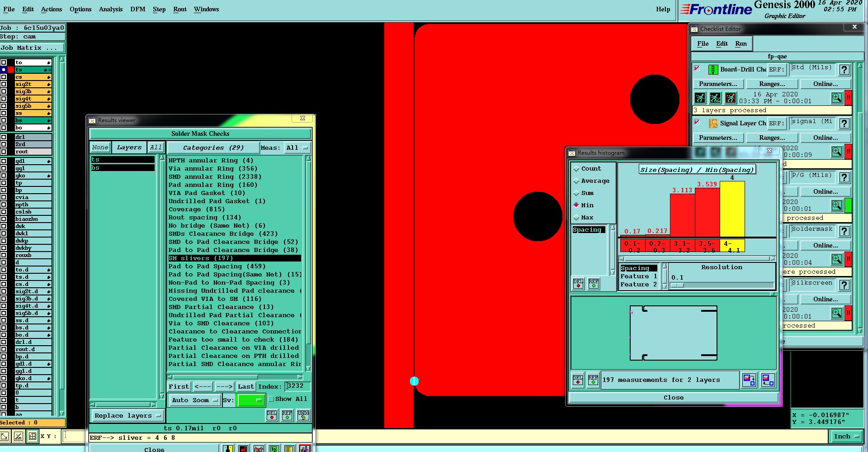The height and width of the screenshot is (452, 868).
Task: Run the Board-Drill check (first runner icon)
Action: (700, 98)
